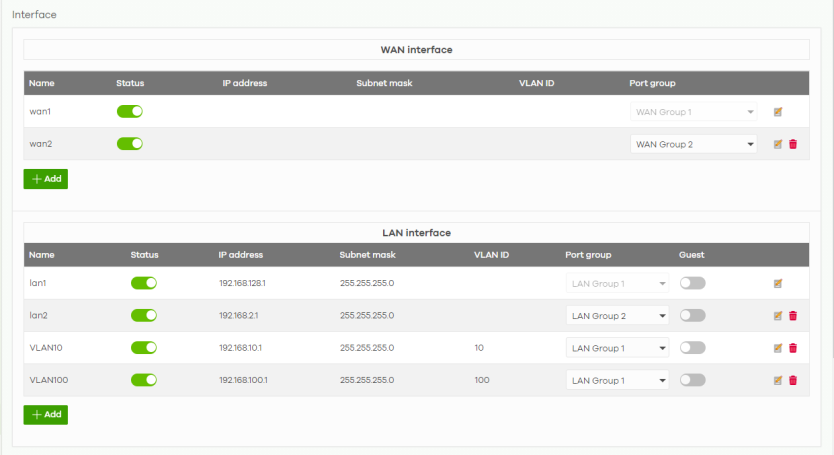This screenshot has width=834, height=455.
Task: Open the wan2 port group dropdown
Action: (693, 144)
